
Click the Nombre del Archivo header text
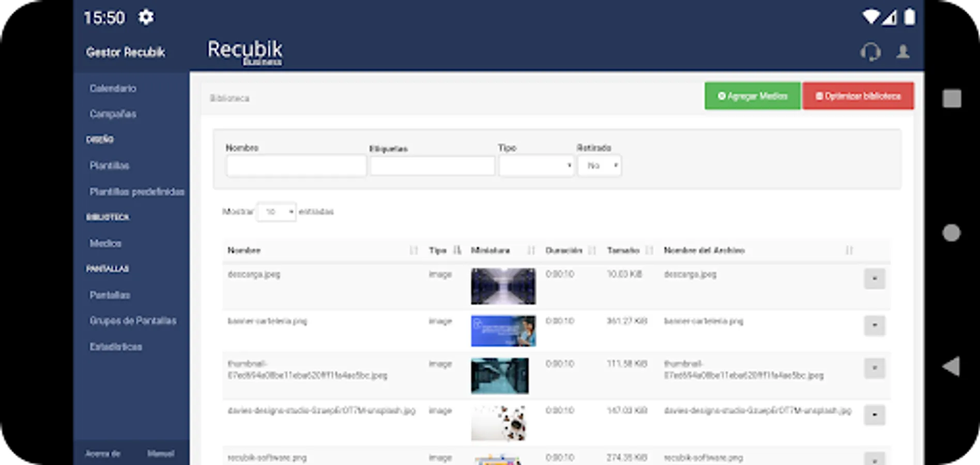[704, 251]
